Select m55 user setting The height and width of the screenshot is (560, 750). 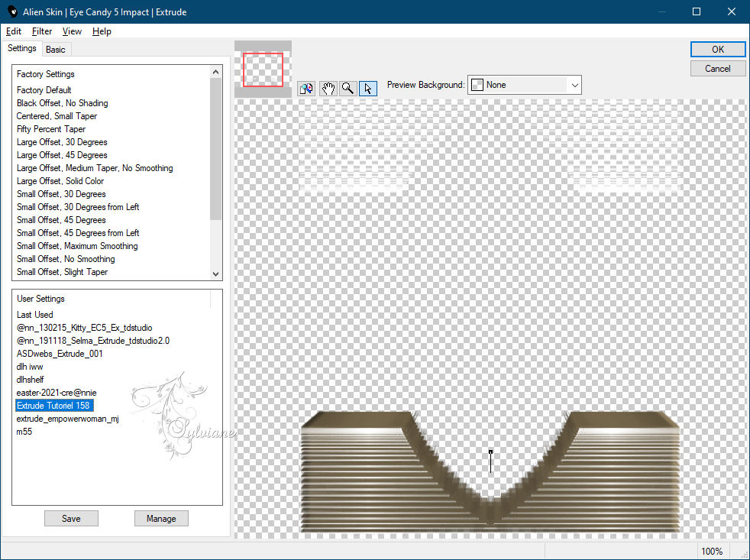pos(24,431)
